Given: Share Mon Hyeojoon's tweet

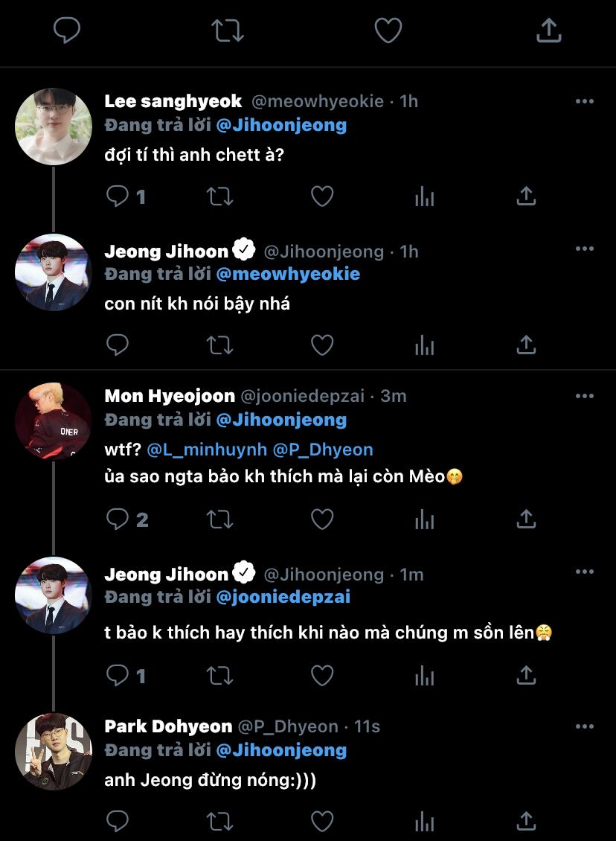Looking at the screenshot, I should [x=526, y=519].
